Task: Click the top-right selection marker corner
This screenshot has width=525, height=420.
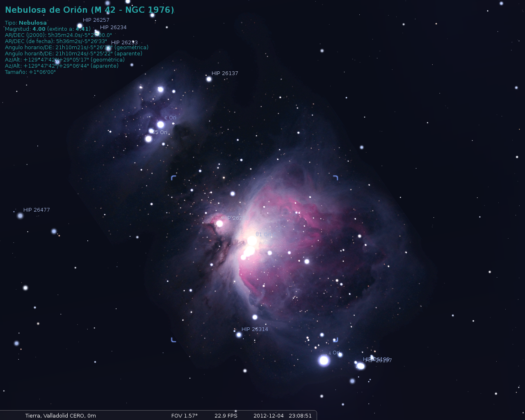Action: click(x=336, y=178)
